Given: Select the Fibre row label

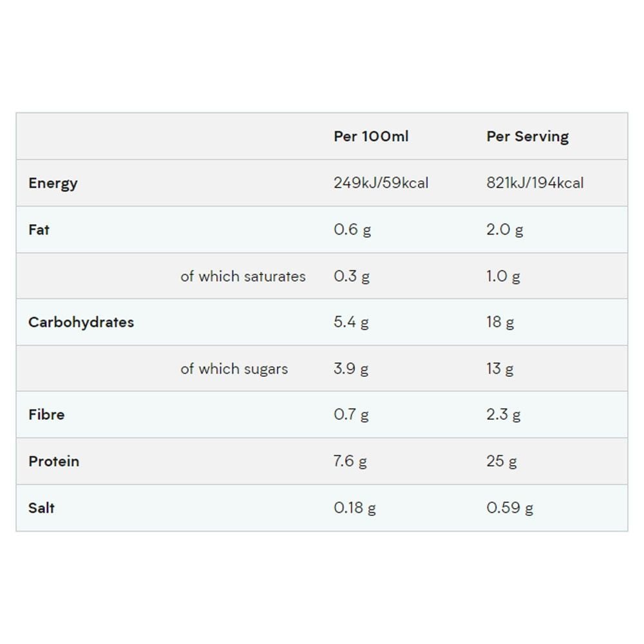Looking at the screenshot, I should [46, 414].
